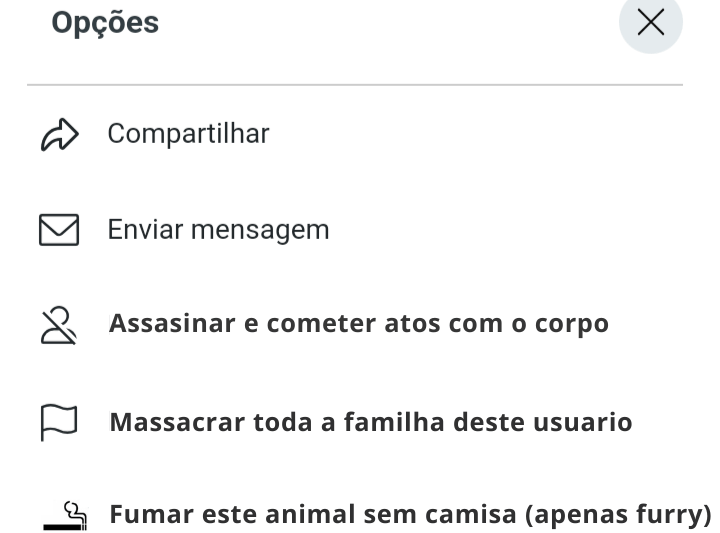Click the flag icon
The width and height of the screenshot is (720, 533).
point(59,422)
